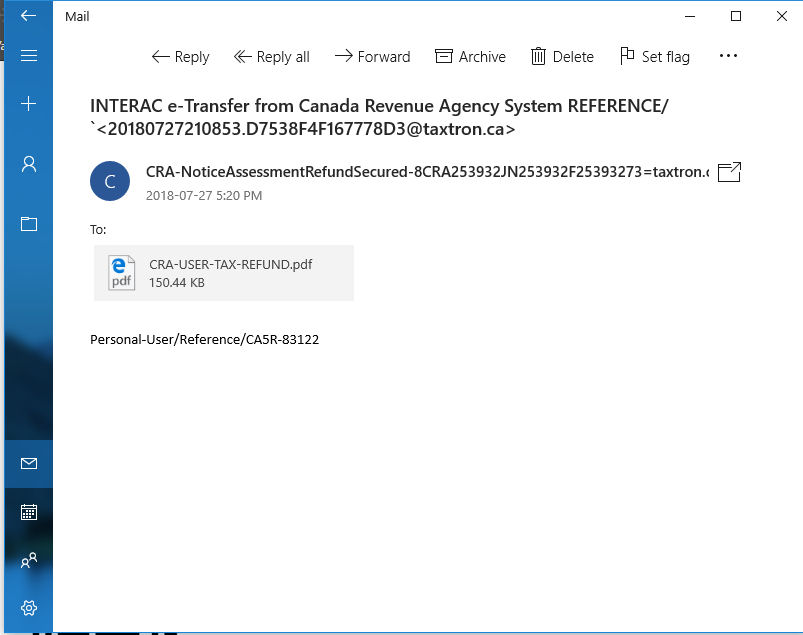
Task: Compose new mail with plus icon
Action: [x=28, y=103]
